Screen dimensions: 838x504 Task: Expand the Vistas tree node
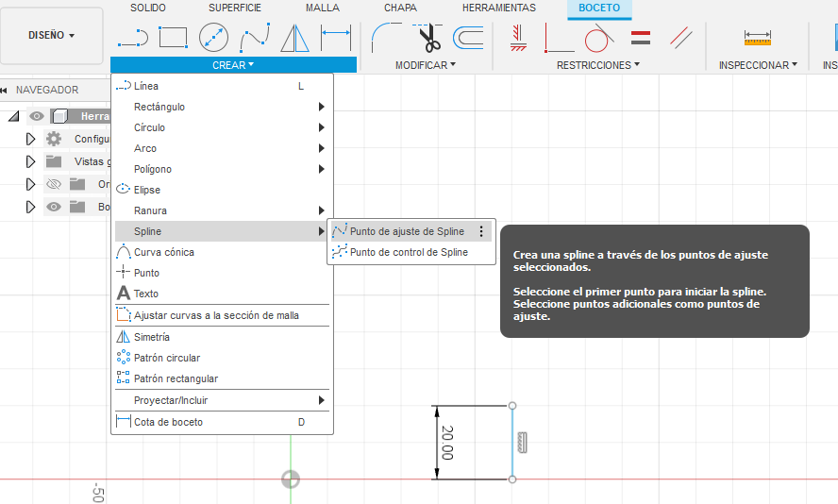pyautogui.click(x=30, y=161)
